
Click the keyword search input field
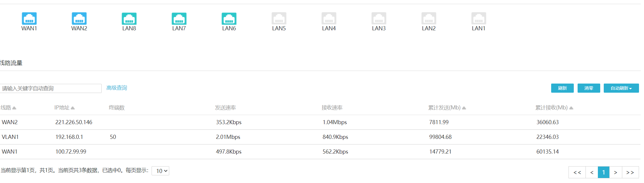point(51,89)
